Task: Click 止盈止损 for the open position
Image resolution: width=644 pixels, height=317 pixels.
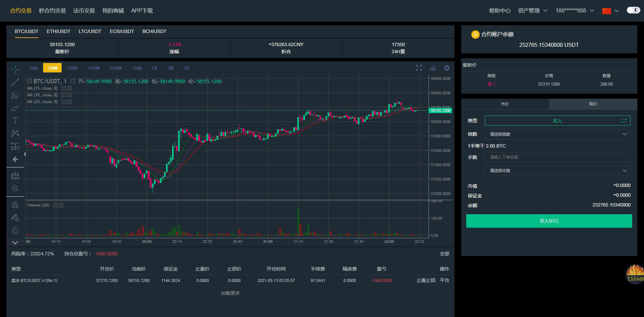Action: point(426,280)
